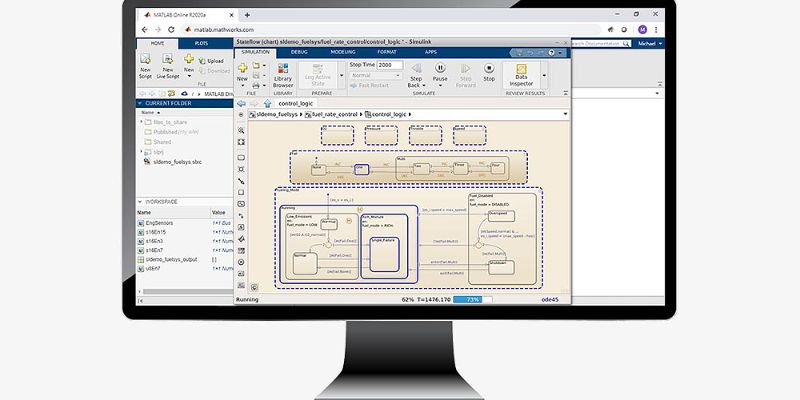Click sldemo_fuelsys in the breadcrumb path
The image size is (800, 400).
click(277, 115)
